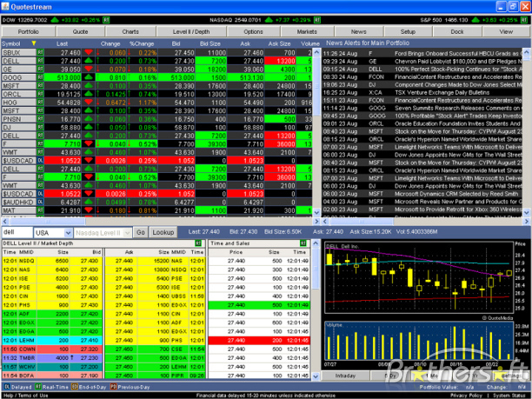
Task: Click the End-of-Day legend icon
Action: [x=73, y=386]
